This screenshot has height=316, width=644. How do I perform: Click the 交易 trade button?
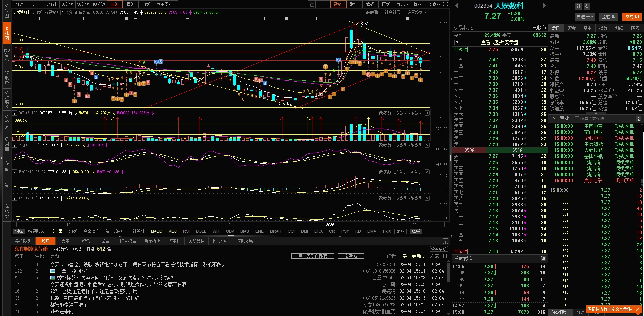632,17
